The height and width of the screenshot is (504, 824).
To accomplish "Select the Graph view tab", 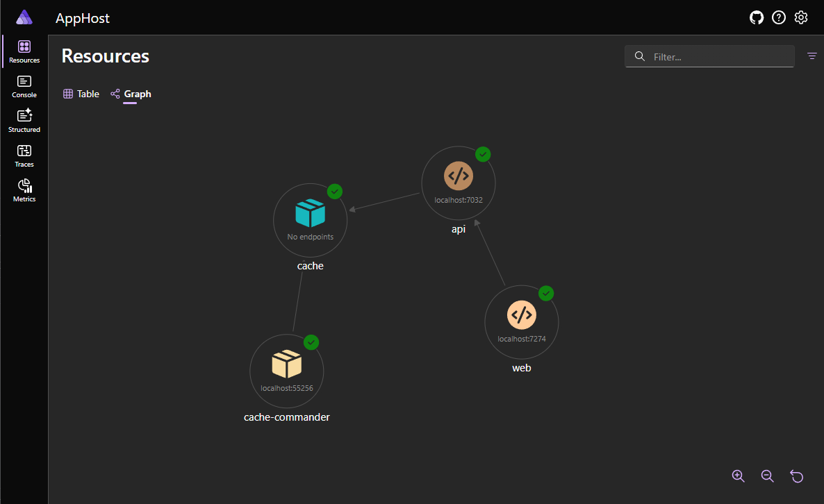I will coord(131,94).
